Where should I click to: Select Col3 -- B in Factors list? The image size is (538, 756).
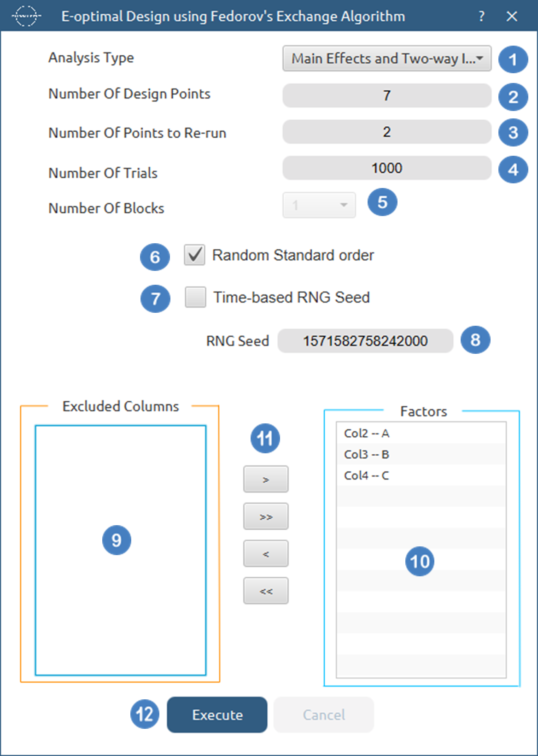[367, 455]
